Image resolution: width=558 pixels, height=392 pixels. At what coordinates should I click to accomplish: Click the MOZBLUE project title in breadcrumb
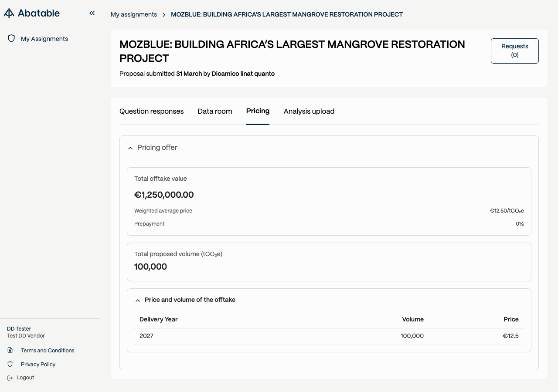point(287,14)
